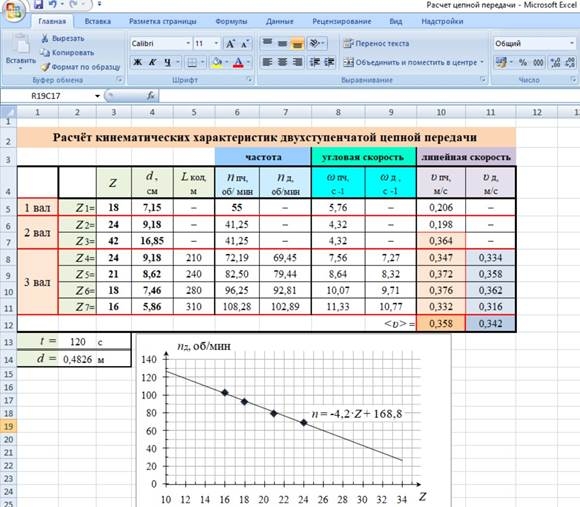Toggle italic (К) formatting
580x507 pixels.
point(152,62)
